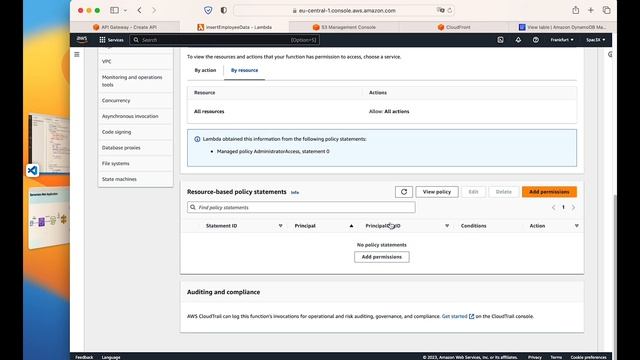Viewport: 640px width, 360px height.
Task: Switch to S3 Management Console tab
Action: point(344,27)
